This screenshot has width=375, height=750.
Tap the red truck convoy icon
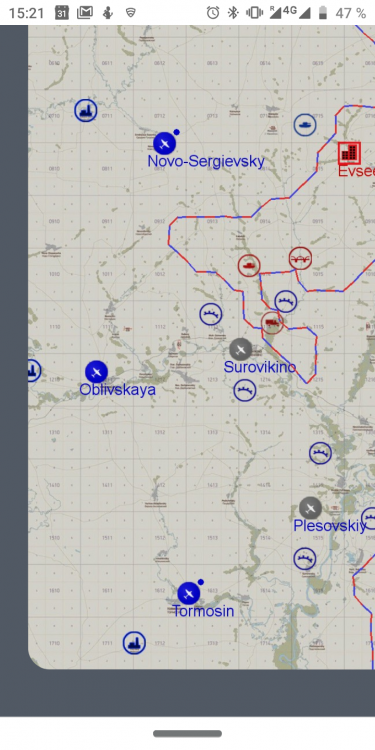[x=272, y=323]
